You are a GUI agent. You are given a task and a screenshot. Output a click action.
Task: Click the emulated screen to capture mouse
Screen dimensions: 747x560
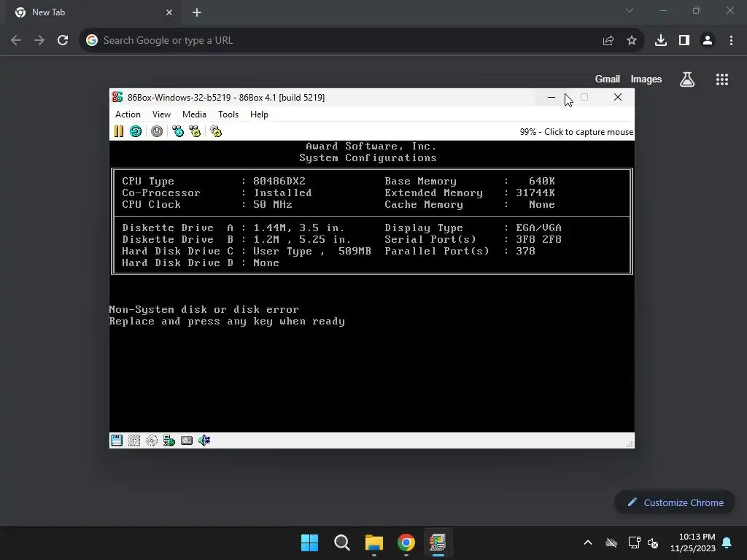click(371, 286)
